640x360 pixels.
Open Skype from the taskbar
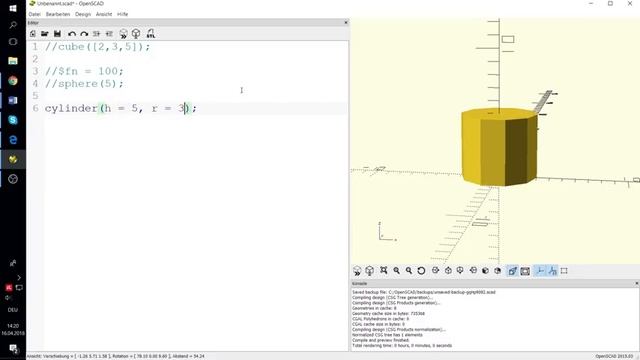[13, 120]
